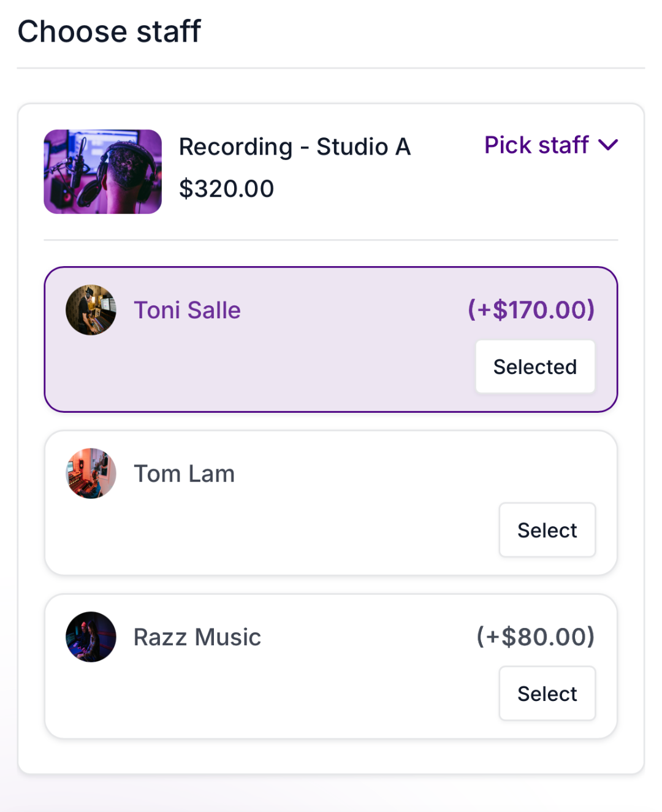Click the Toni Salle name text
Viewport: 662px width, 812px height.
click(x=187, y=310)
